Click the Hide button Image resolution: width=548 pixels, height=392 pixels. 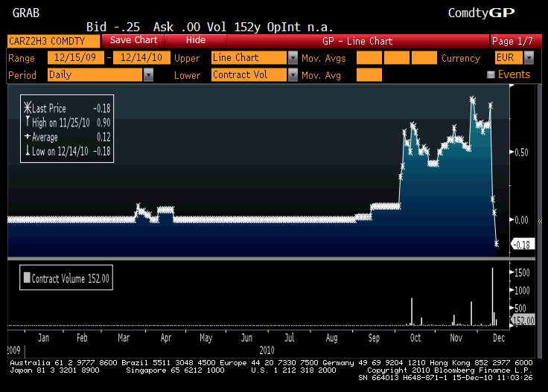[x=195, y=40]
